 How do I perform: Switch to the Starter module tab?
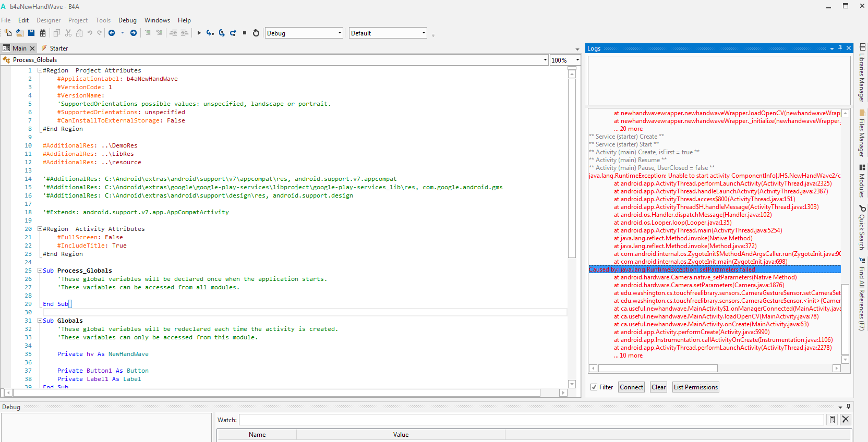58,48
